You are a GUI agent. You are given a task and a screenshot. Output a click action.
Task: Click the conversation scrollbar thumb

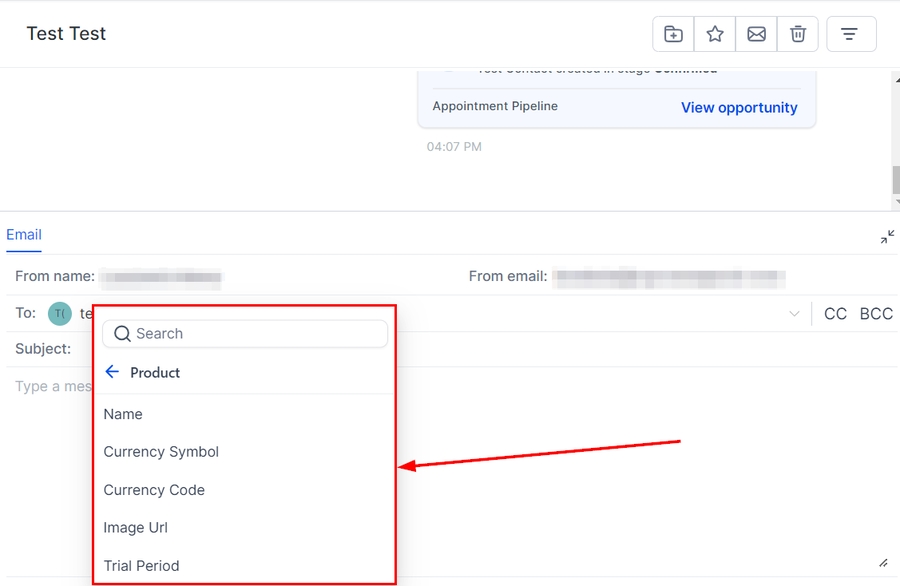[895, 181]
